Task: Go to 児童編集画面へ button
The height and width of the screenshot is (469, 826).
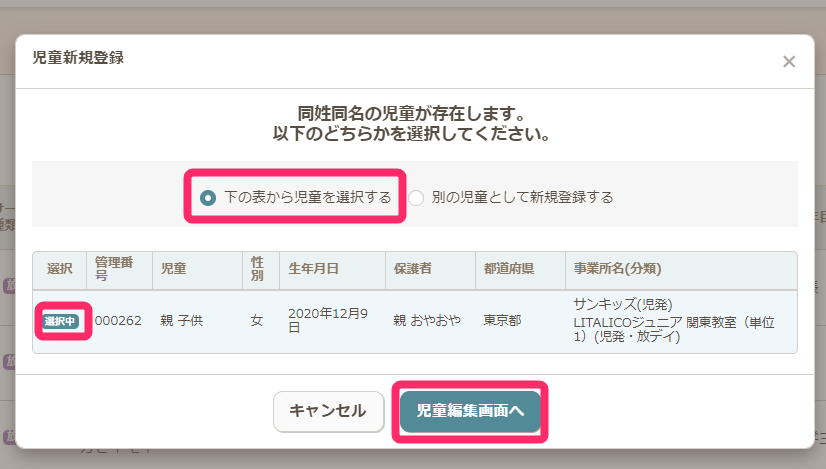Action: point(470,410)
